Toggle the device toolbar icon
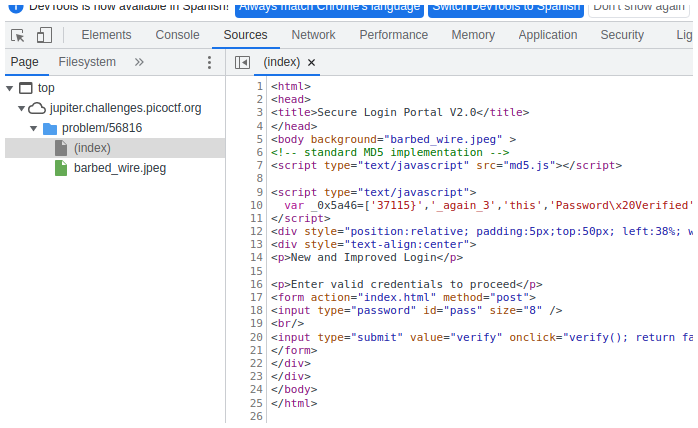The height and width of the screenshot is (428, 698). 44,35
